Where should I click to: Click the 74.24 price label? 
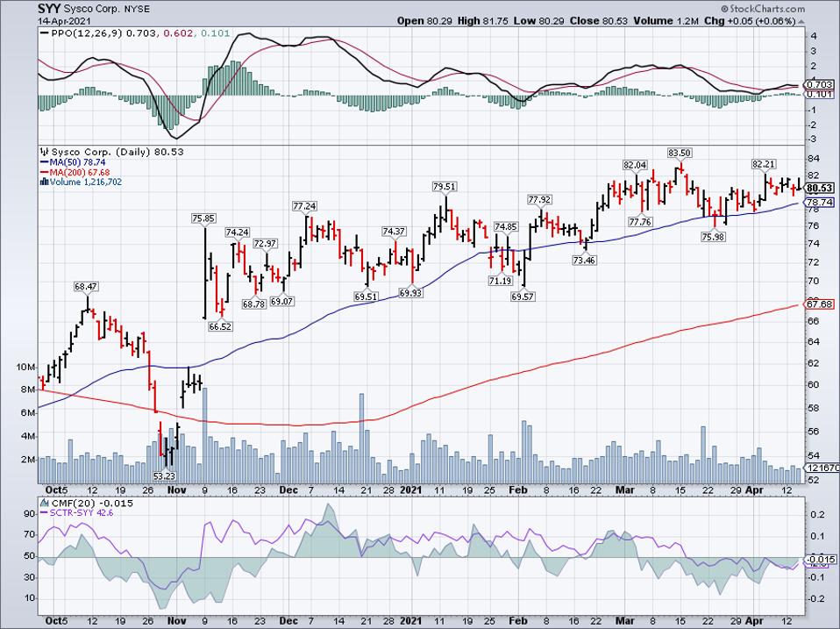pyautogui.click(x=238, y=232)
